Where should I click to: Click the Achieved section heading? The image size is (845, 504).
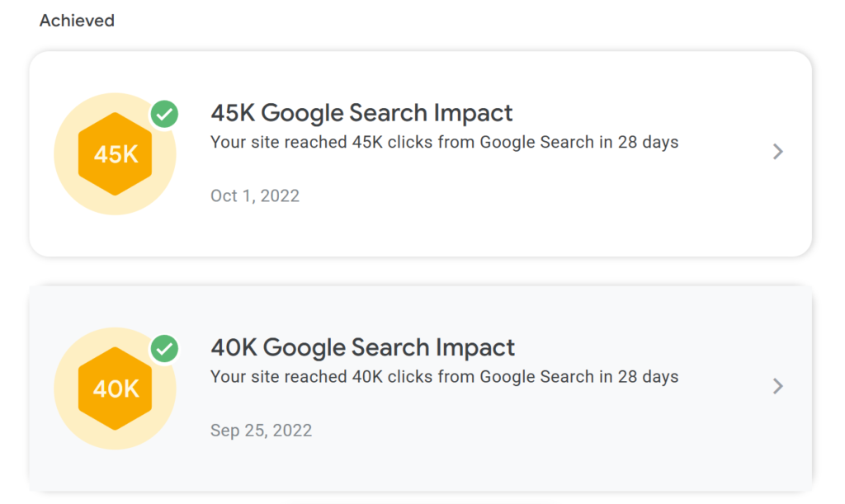(76, 21)
